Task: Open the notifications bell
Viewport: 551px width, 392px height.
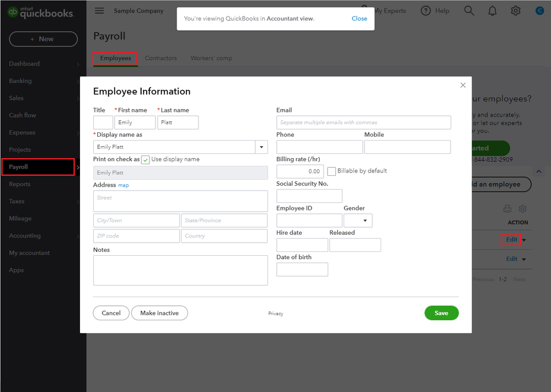Action: [493, 11]
